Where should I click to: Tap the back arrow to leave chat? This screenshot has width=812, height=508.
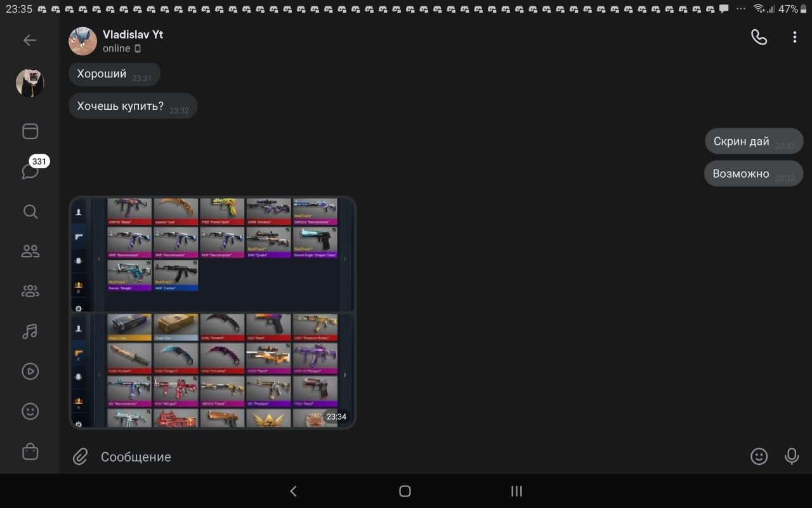[30, 40]
